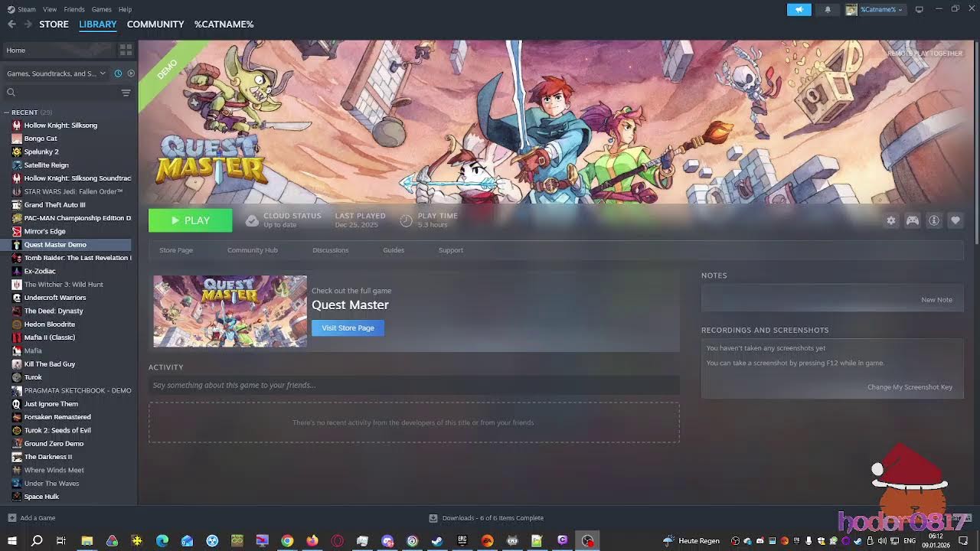Click the play time clock icon

click(406, 220)
